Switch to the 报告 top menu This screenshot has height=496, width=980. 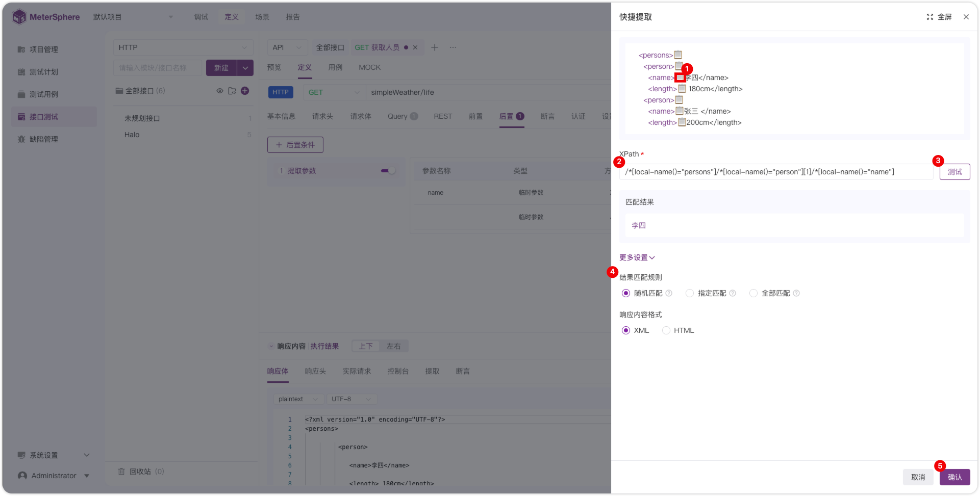click(293, 17)
